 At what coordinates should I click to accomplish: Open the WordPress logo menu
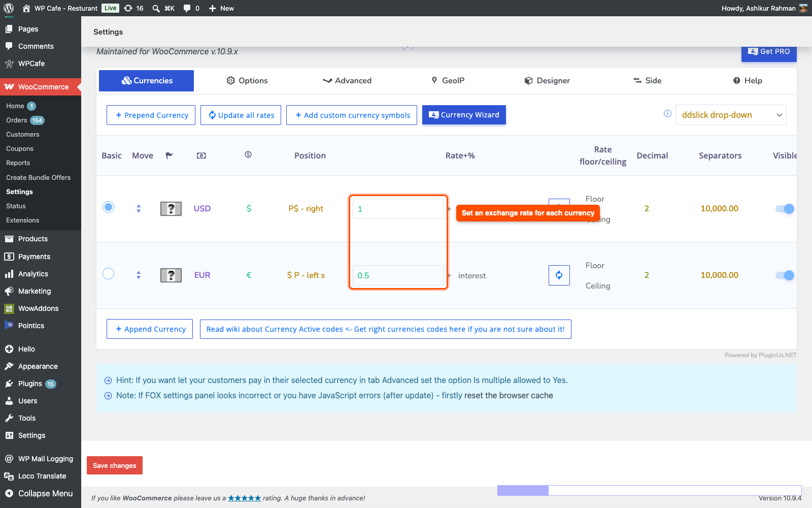tap(9, 8)
